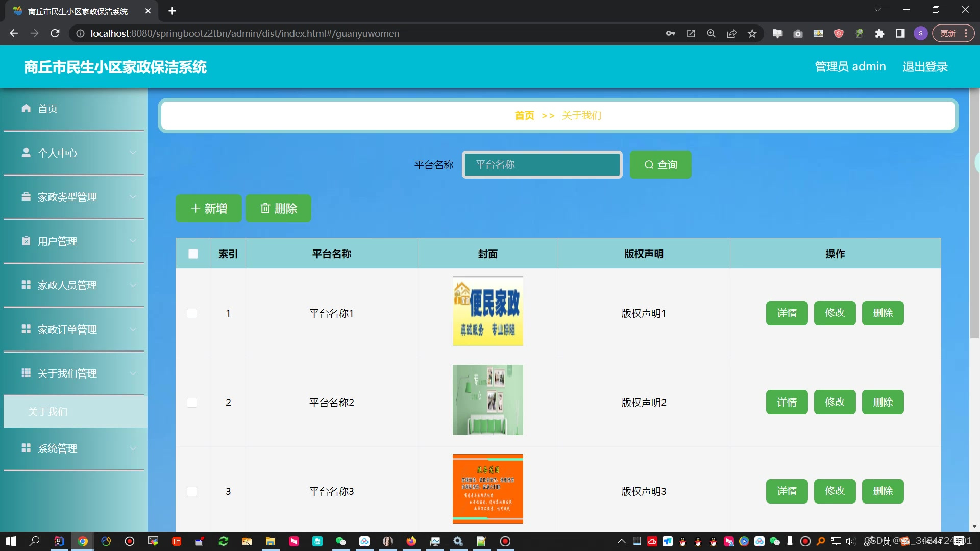980x551 pixels.
Task: Focus the 平台名称 search field
Action: coord(542,165)
